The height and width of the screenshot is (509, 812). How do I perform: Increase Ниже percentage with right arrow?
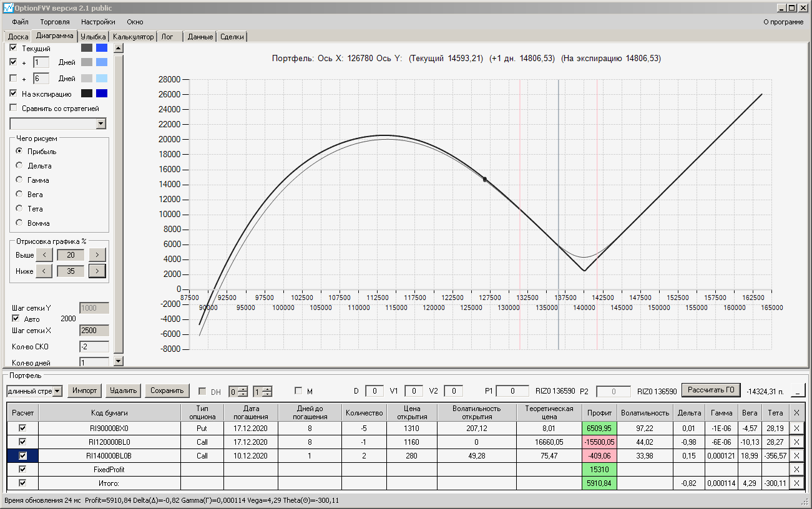97,271
